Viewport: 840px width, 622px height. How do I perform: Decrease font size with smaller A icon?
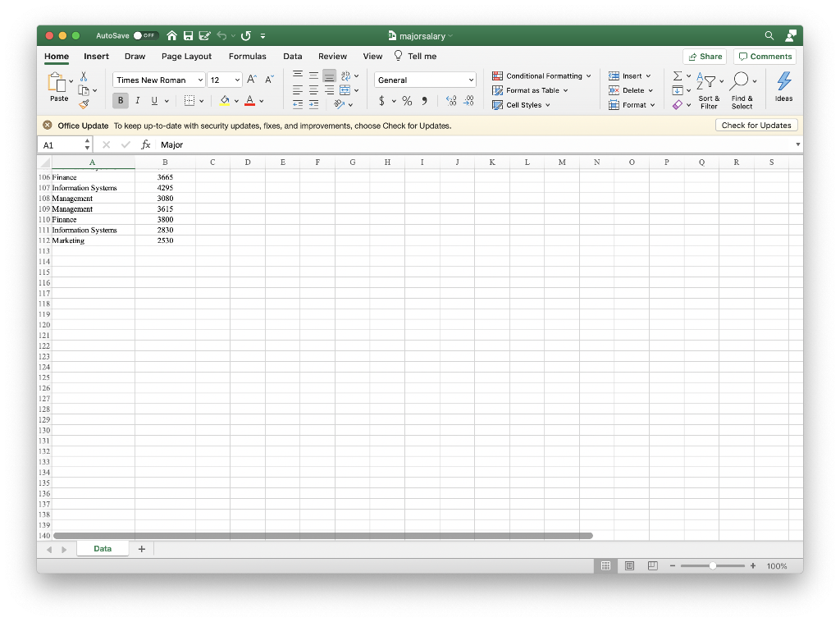269,80
